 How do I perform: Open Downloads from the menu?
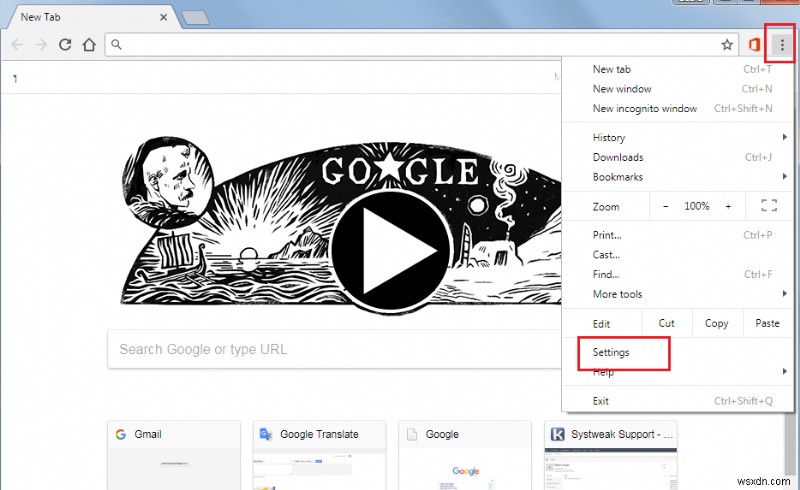678,157
